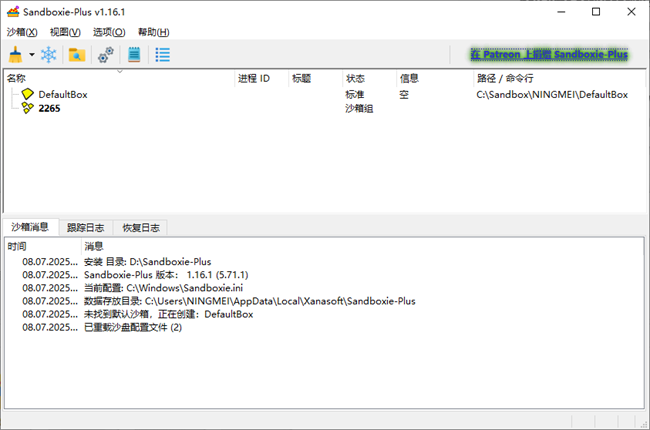Click the folder browse content icon
This screenshot has height=430, width=650.
[77, 55]
